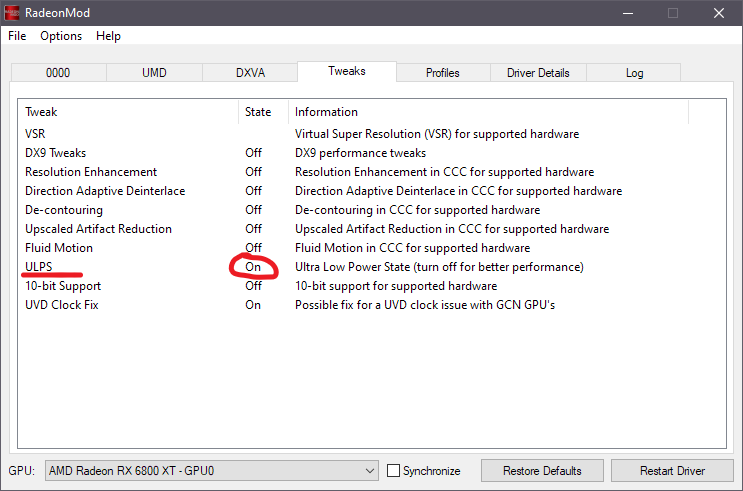Enable the Synchronize checkbox
The height and width of the screenshot is (491, 743).
pos(394,471)
